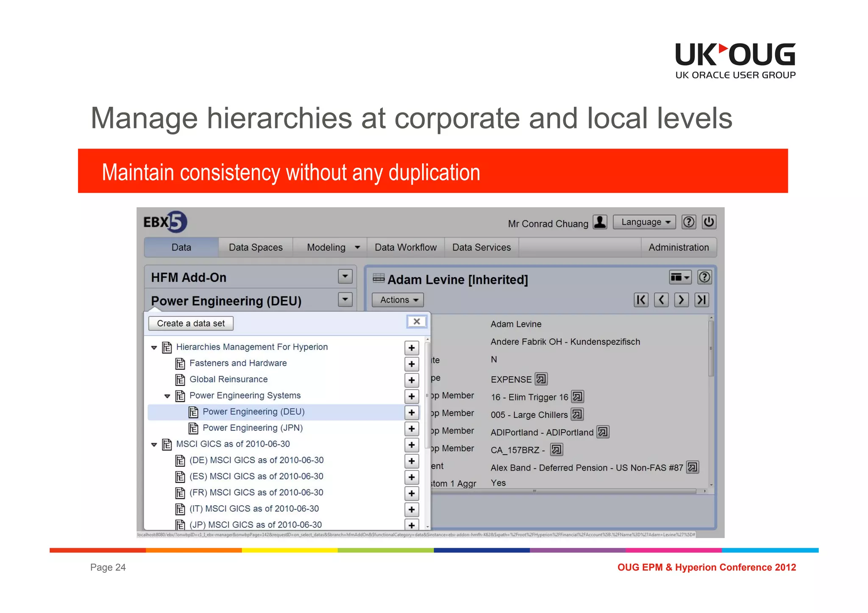Click plus button for Power Engineering Systems

tap(412, 396)
